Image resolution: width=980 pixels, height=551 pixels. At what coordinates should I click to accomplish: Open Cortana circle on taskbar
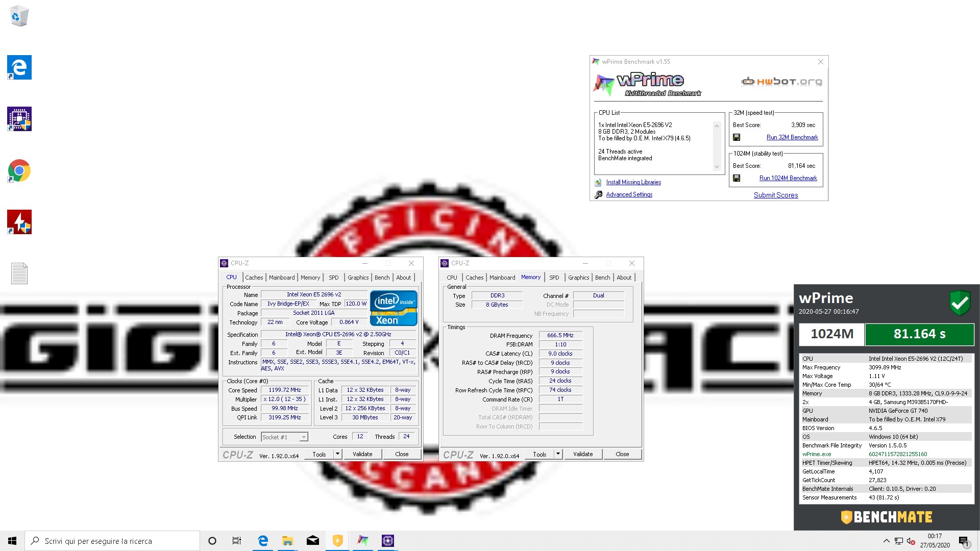[x=212, y=541]
